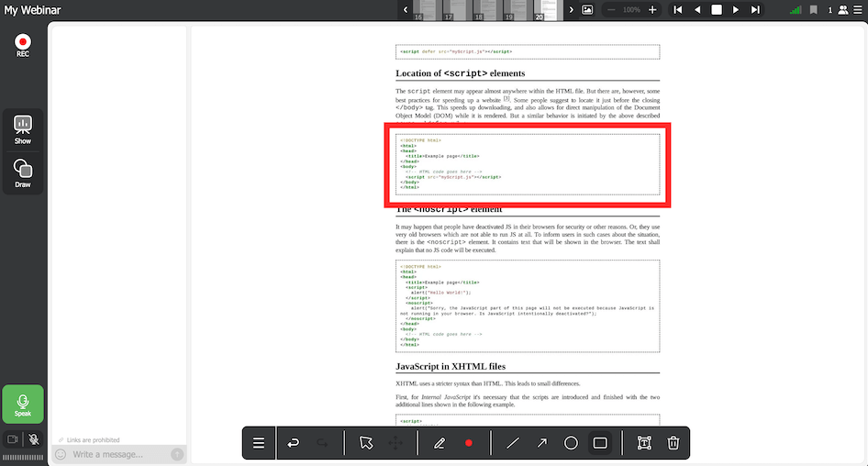The height and width of the screenshot is (466, 868).
Task: Click the 100% zoom level value
Action: pyautogui.click(x=631, y=10)
